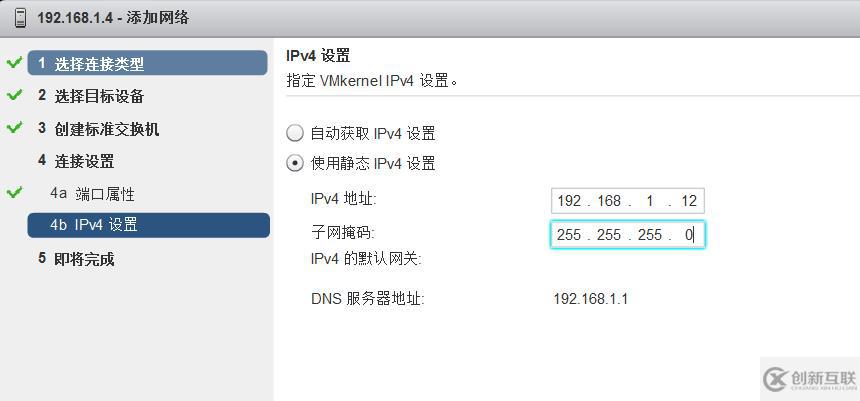Click the first octet of IPv4 地址 field
860x401 pixels.
pyautogui.click(x=570, y=201)
